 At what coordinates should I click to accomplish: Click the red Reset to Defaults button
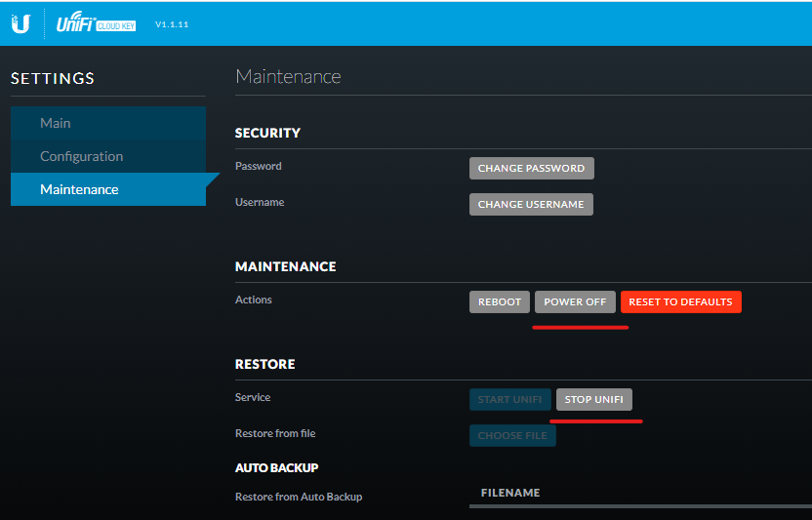pyautogui.click(x=680, y=302)
